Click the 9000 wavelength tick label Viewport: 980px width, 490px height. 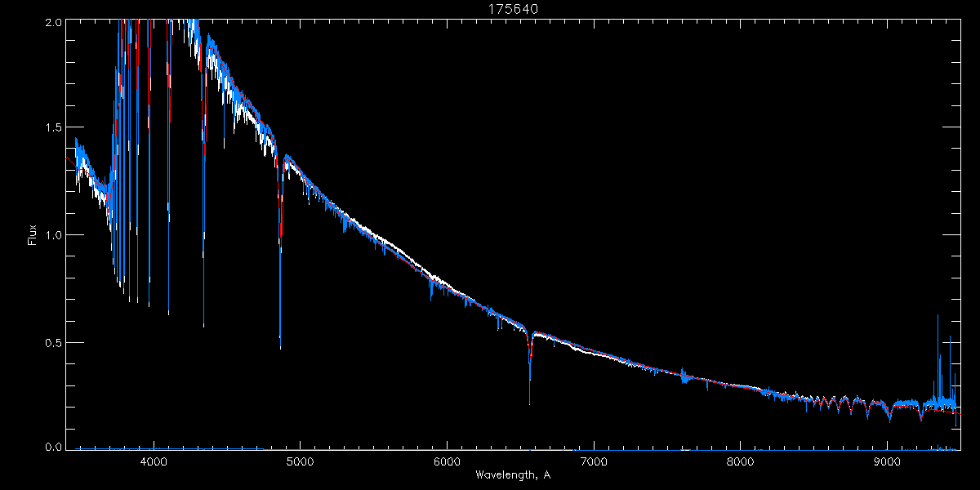(x=888, y=461)
